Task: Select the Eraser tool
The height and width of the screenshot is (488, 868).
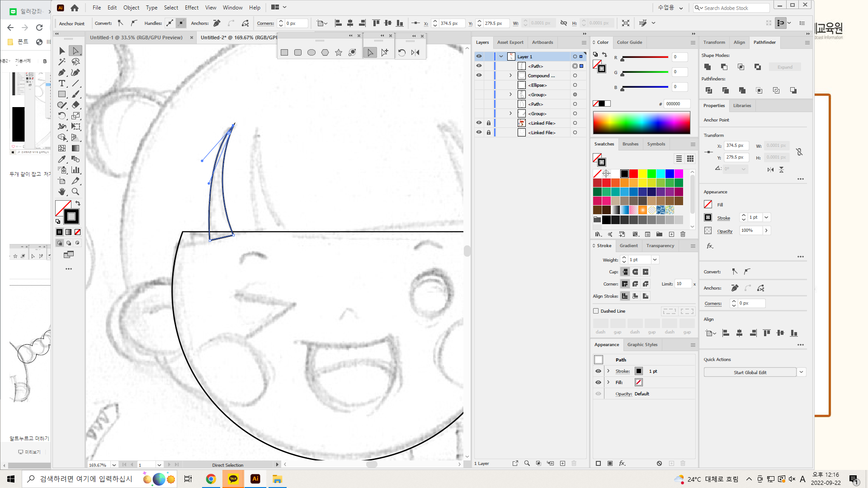Action: (75, 105)
